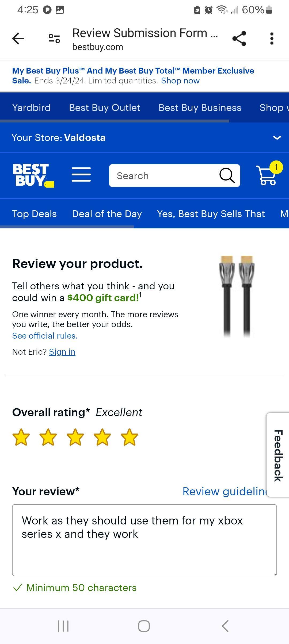Open the share icon in the browser toolbar
This screenshot has height=644, width=289.
click(239, 38)
